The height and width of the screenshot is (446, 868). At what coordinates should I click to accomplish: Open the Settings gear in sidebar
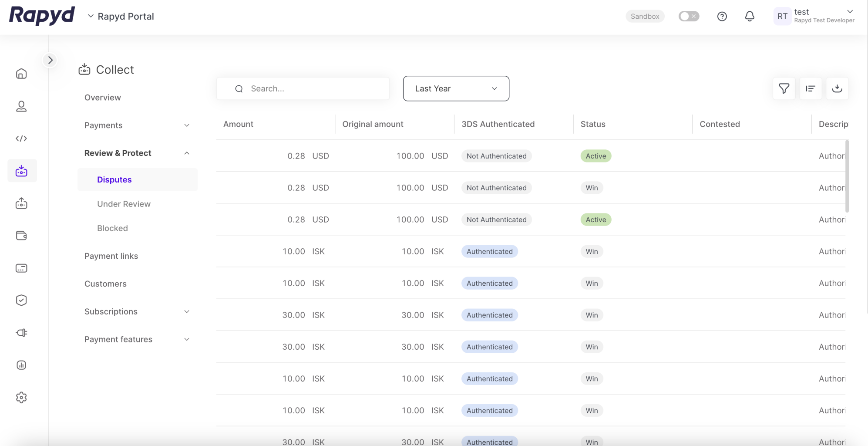point(21,397)
